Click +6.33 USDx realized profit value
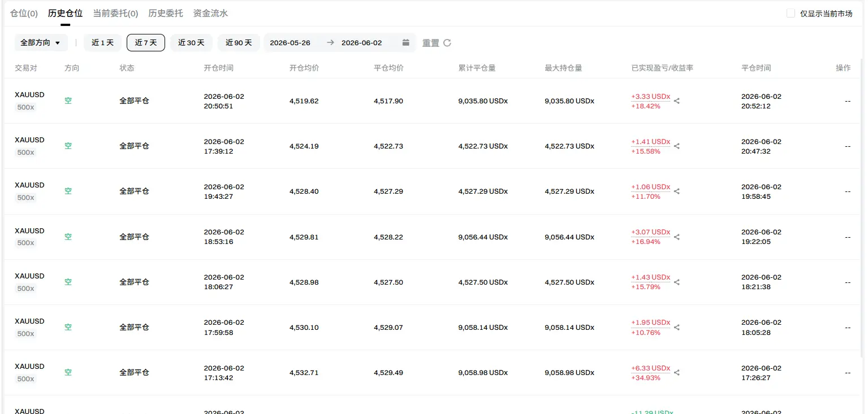The image size is (868, 414). point(651,368)
